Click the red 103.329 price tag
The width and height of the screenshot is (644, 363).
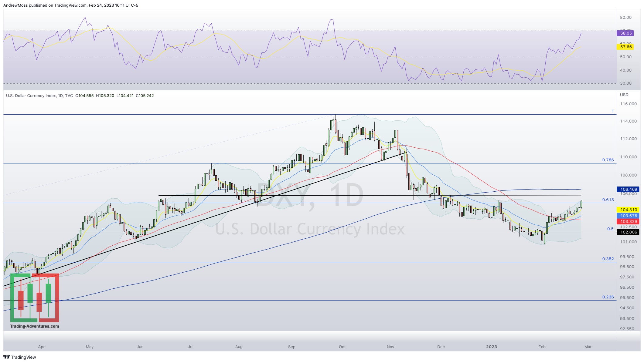point(629,221)
